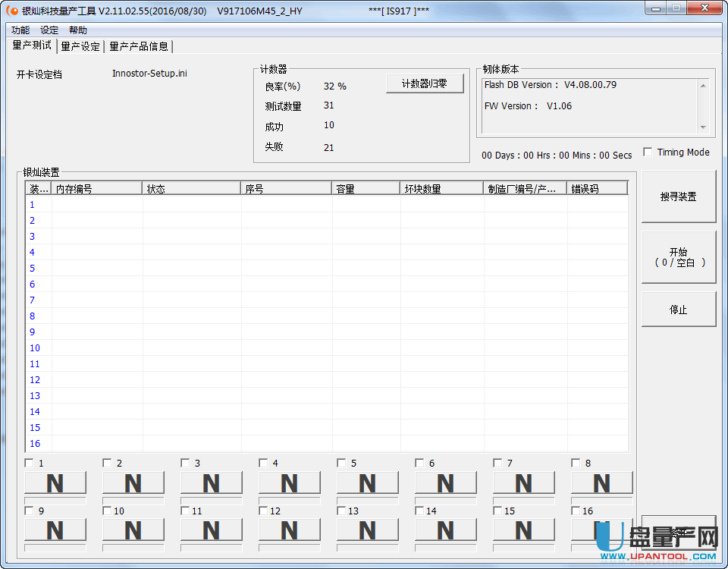The height and width of the screenshot is (569, 728).
Task: Click the 搜寻装置 button
Action: [x=678, y=197]
